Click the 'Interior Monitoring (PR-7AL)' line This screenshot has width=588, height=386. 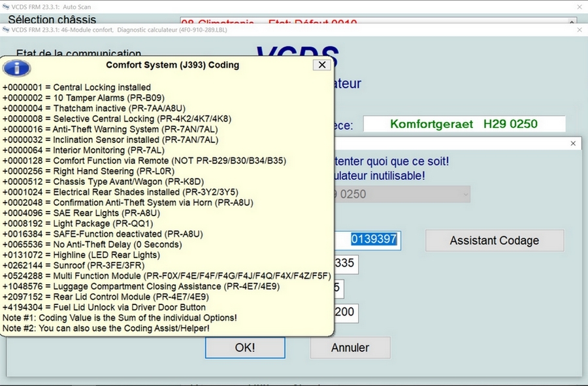point(83,150)
